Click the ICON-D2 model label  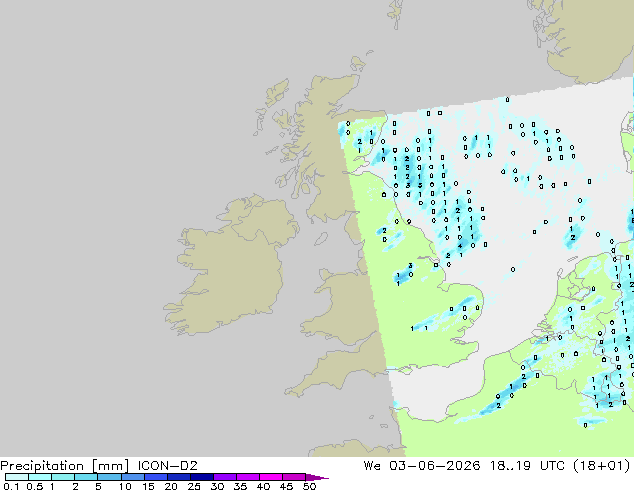(167, 465)
